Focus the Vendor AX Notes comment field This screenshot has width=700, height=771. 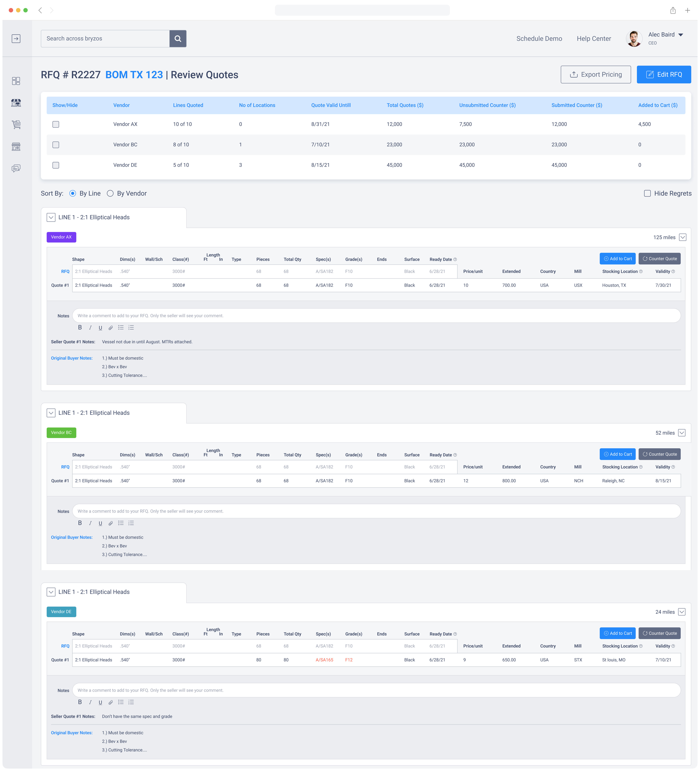tap(377, 315)
